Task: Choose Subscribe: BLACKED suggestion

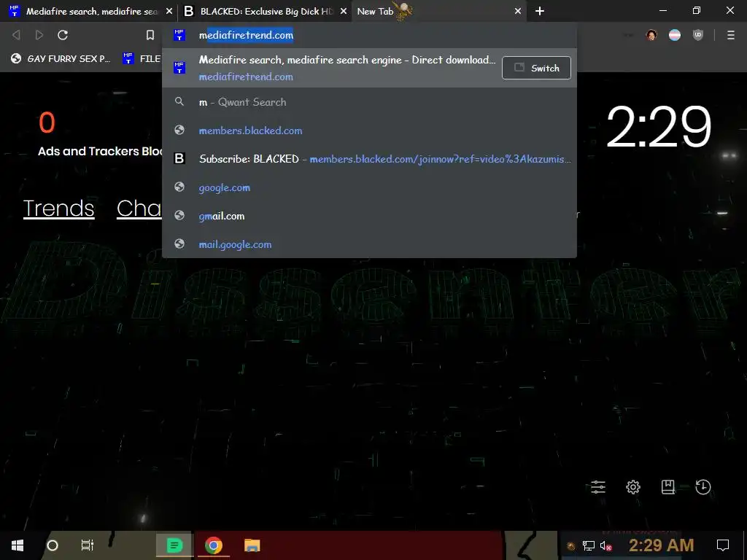Action: coord(370,158)
